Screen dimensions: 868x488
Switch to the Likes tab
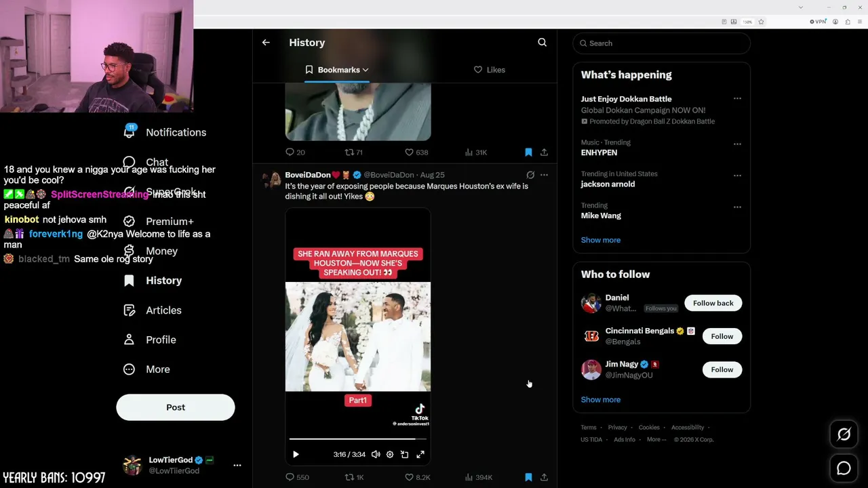[x=489, y=70]
